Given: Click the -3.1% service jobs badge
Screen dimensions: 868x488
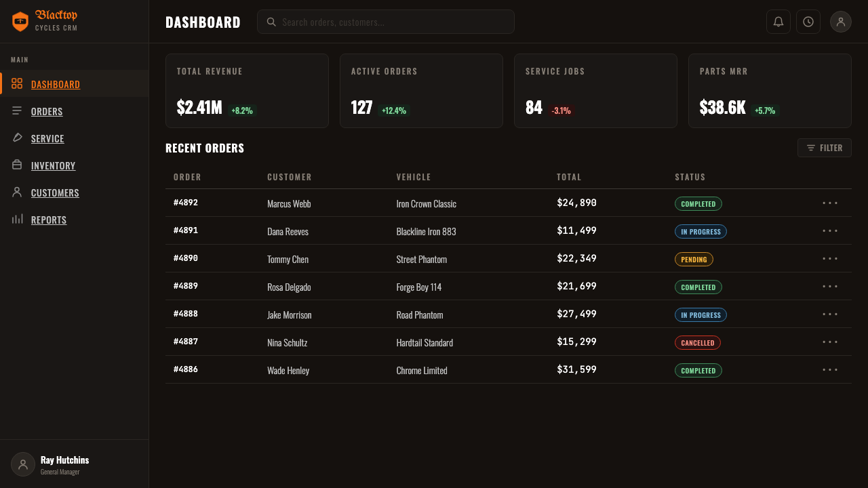Looking at the screenshot, I should tap(561, 110).
